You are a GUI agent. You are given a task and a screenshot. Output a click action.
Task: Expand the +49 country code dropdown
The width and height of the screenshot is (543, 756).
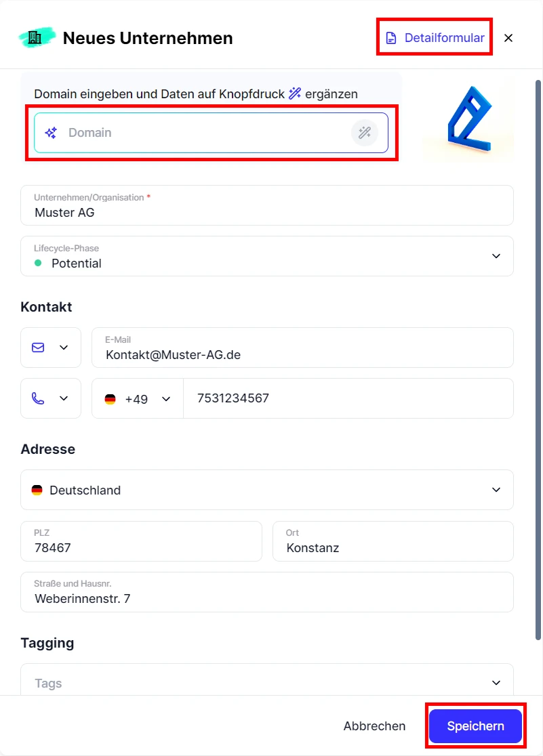click(138, 399)
